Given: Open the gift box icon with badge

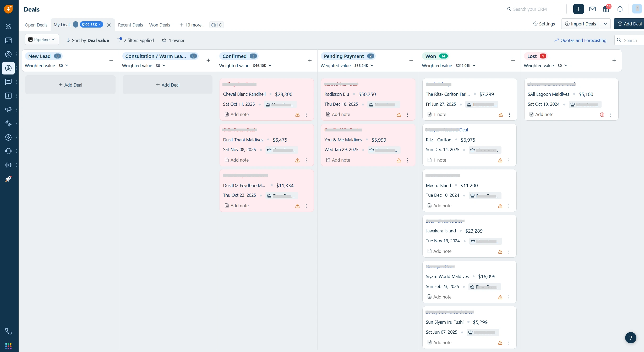Looking at the screenshot, I should [x=606, y=9].
